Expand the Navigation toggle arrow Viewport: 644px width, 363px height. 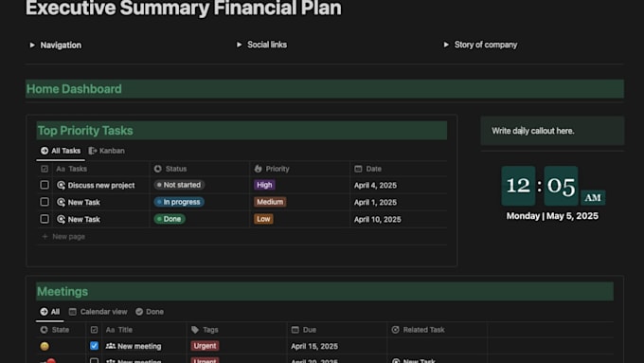tap(32, 45)
